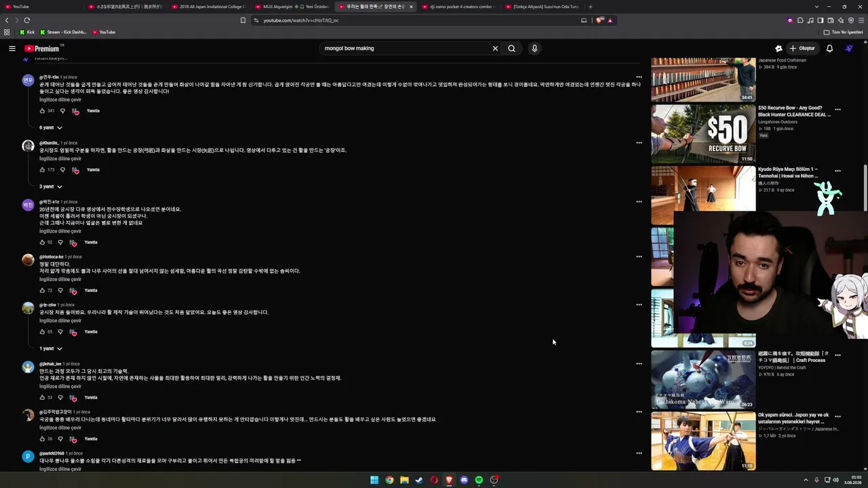Open the Kyudo Rüya Maçı video title
The height and width of the screenshot is (488, 868).
click(x=788, y=172)
